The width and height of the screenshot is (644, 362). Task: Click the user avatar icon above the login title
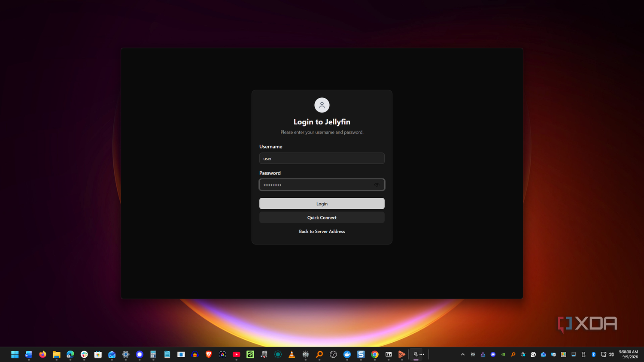click(322, 105)
